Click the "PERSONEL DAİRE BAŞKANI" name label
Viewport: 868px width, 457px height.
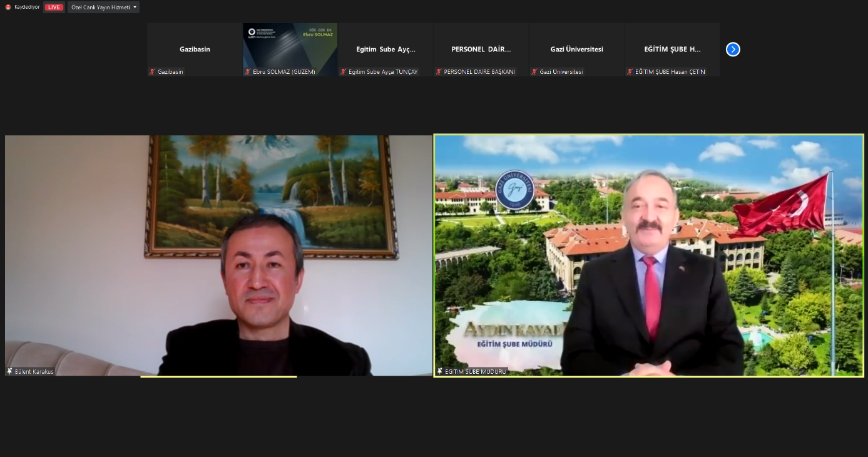tap(479, 72)
